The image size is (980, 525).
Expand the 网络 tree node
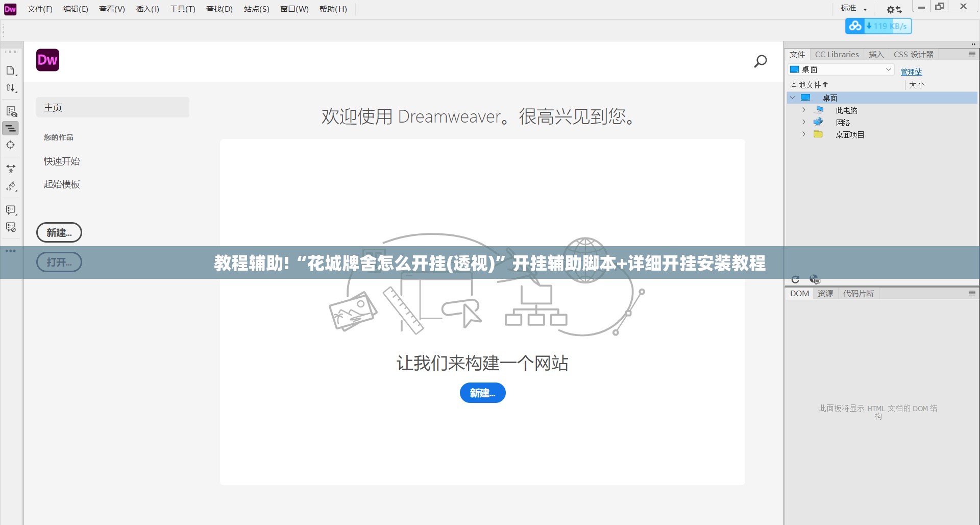point(803,122)
